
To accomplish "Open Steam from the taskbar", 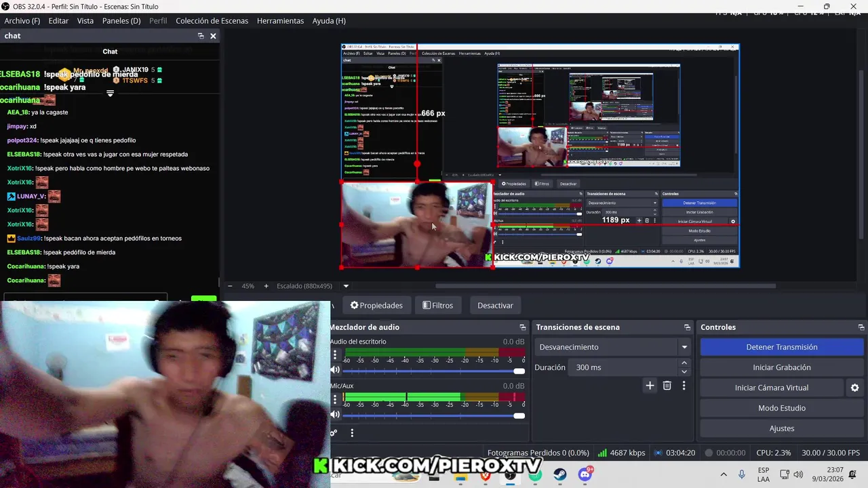I will [x=559, y=474].
